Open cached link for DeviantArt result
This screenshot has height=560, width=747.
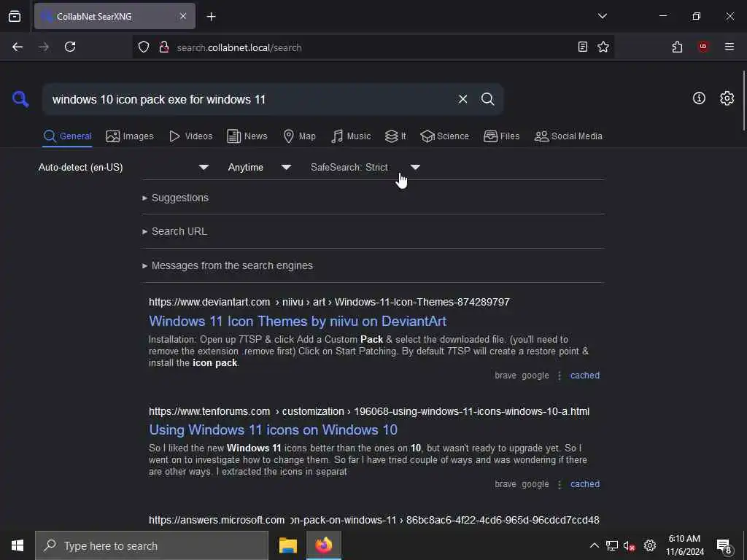(585, 376)
